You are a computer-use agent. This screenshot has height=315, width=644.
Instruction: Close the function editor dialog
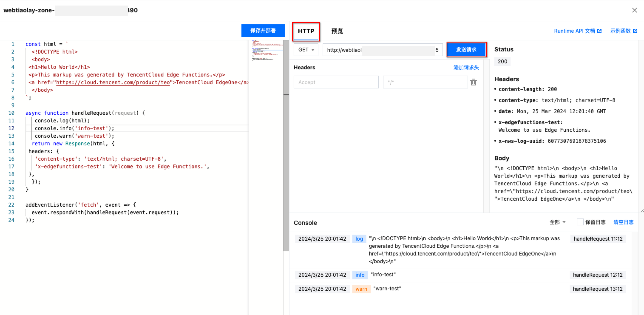coord(634,10)
